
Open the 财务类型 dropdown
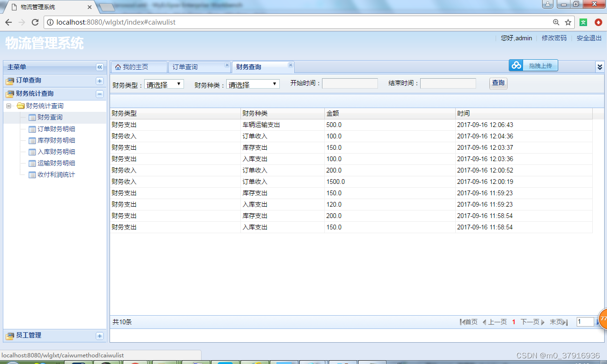[x=164, y=84]
